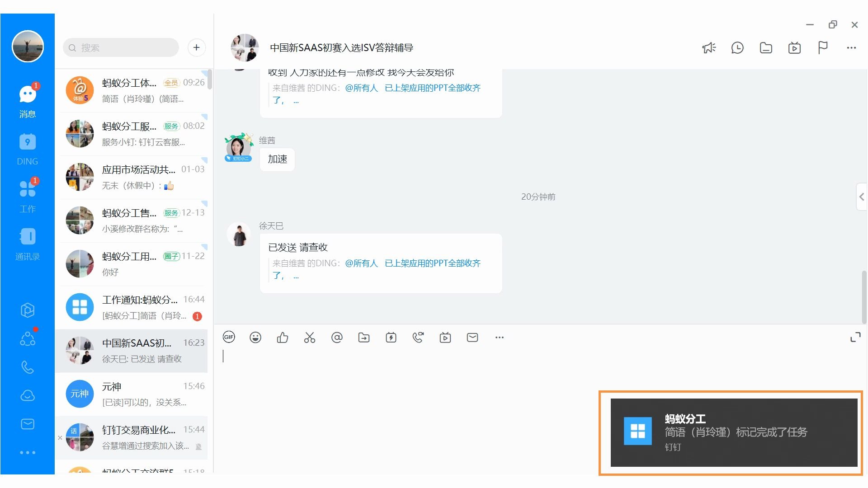Send a thumbs-up like from toolbar
Viewport: 868px width, 488px height.
(x=283, y=338)
